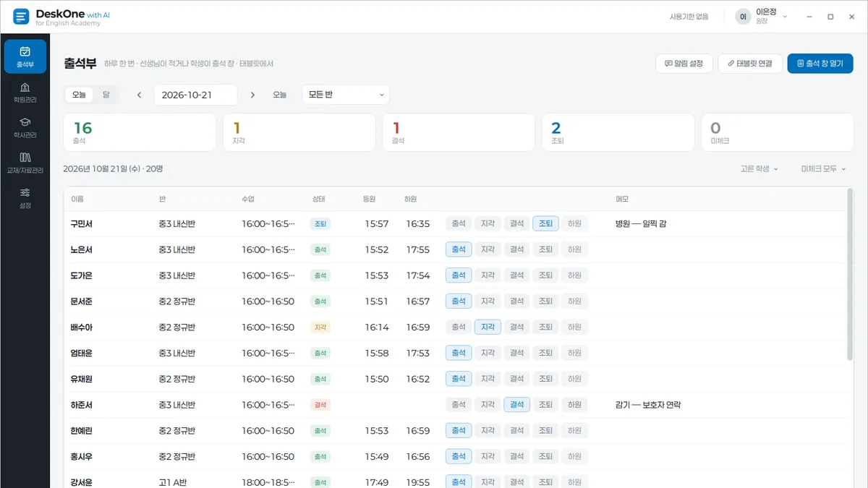Mark 엄태윤 as 하원
Screen dimensions: 868x488
coord(574,353)
